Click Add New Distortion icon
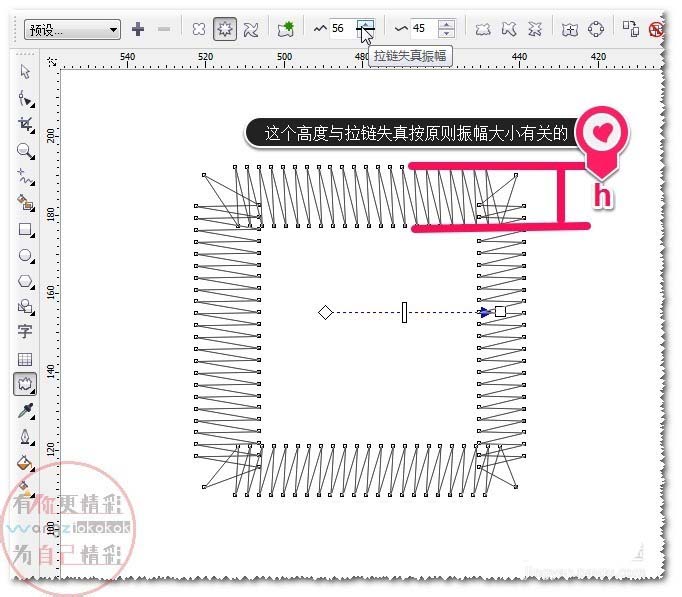682x597 pixels. pyautogui.click(x=286, y=29)
